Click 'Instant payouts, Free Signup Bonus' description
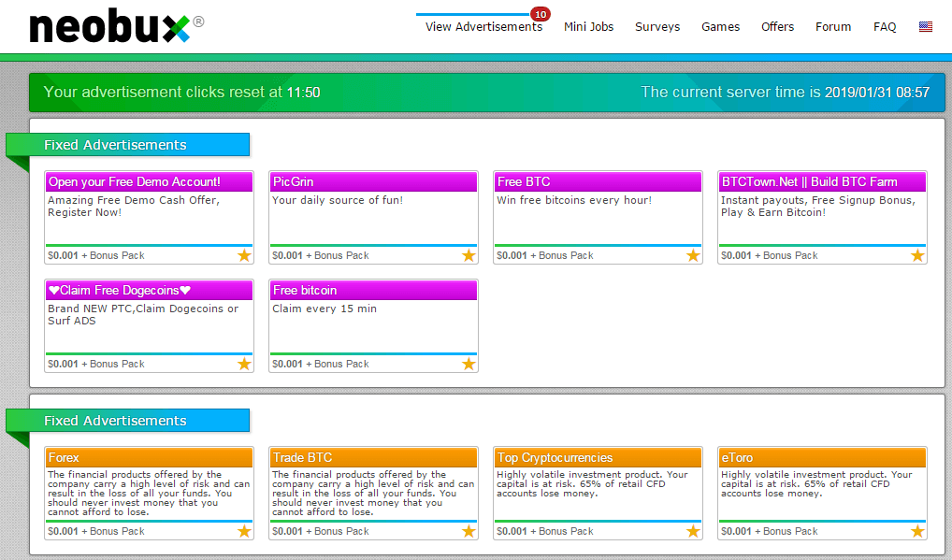952x560 pixels. (818, 207)
